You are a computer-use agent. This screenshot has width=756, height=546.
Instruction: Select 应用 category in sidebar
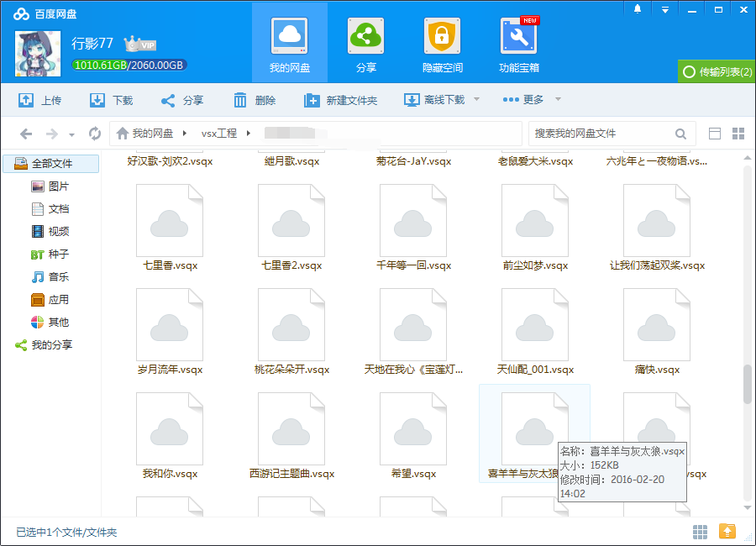click(50, 300)
